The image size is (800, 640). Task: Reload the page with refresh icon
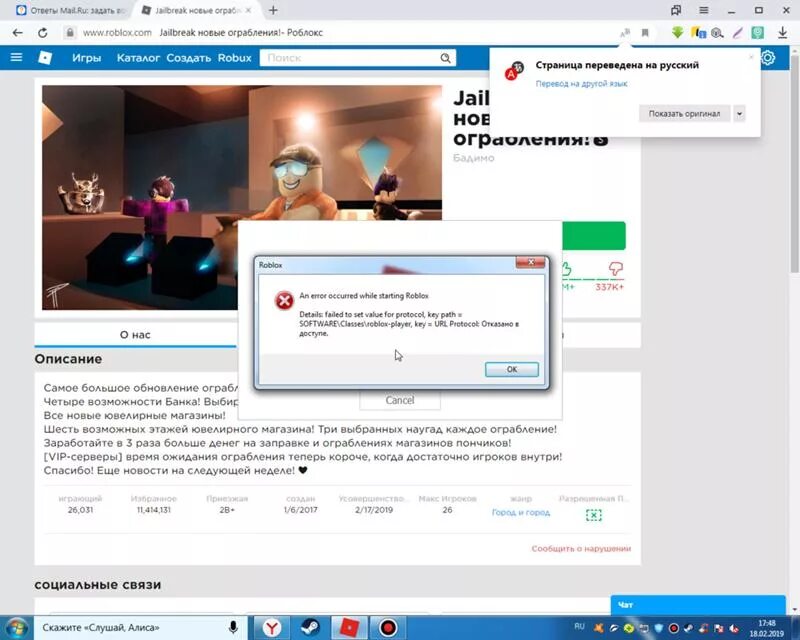tap(43, 33)
